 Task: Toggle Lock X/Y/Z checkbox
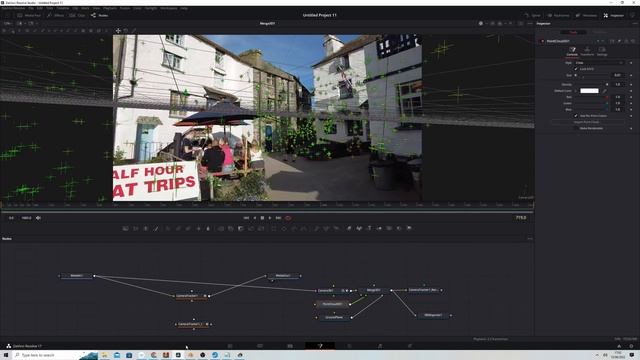[576, 69]
